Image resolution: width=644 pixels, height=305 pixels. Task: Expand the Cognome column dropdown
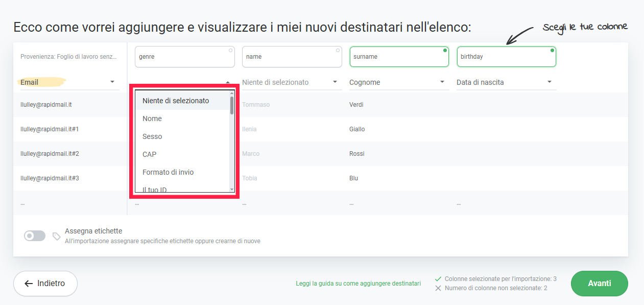(x=442, y=82)
